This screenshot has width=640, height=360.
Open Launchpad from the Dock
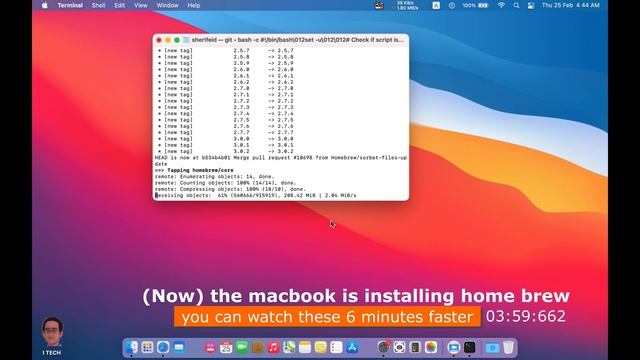(147, 347)
